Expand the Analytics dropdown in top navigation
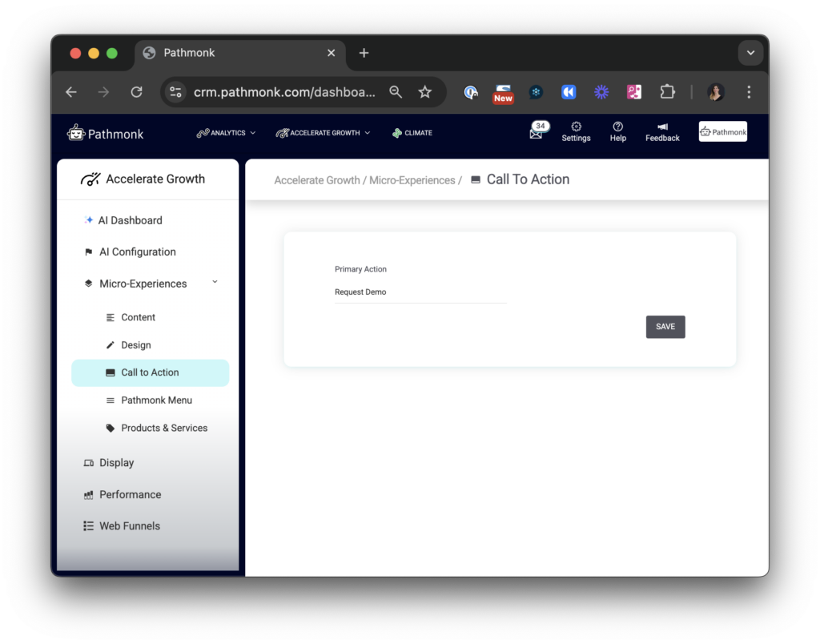 point(227,132)
